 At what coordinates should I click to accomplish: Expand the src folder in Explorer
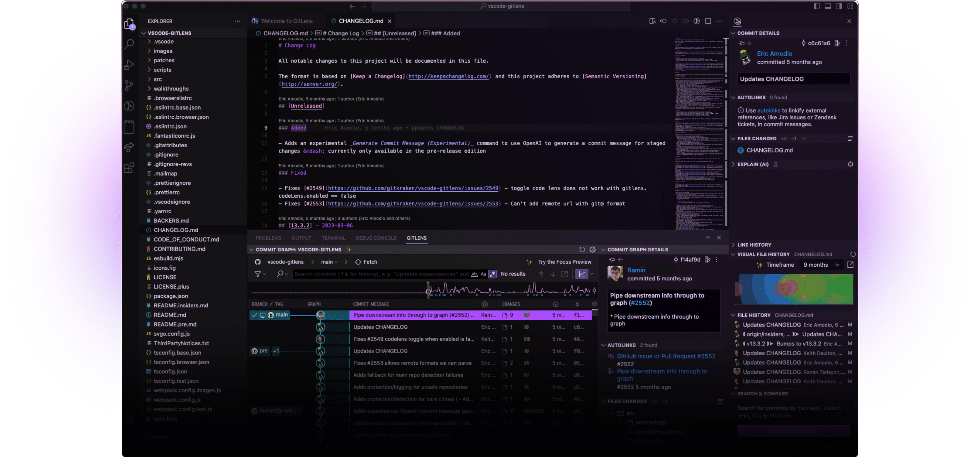pyautogui.click(x=158, y=79)
